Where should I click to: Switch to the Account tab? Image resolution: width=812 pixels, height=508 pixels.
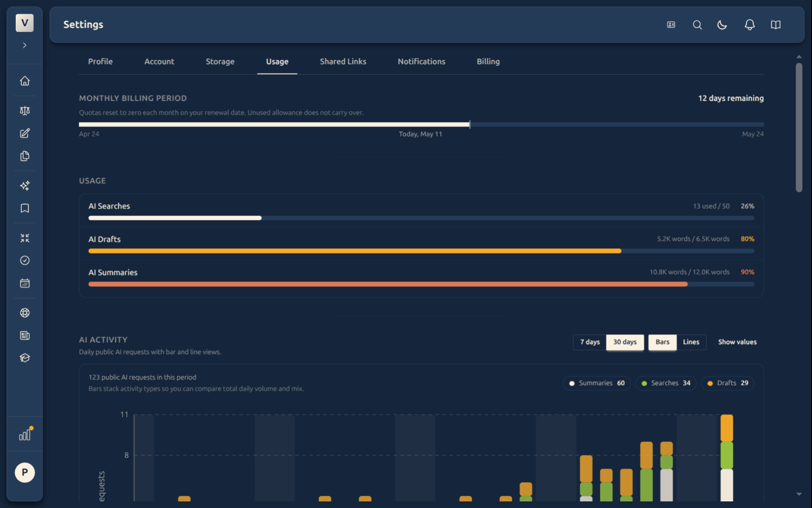coord(159,61)
